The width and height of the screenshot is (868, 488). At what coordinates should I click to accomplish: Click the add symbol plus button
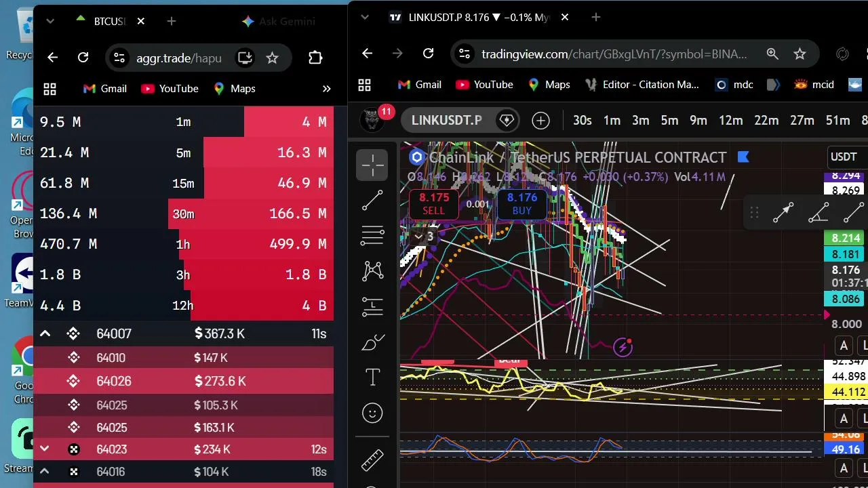click(x=540, y=121)
